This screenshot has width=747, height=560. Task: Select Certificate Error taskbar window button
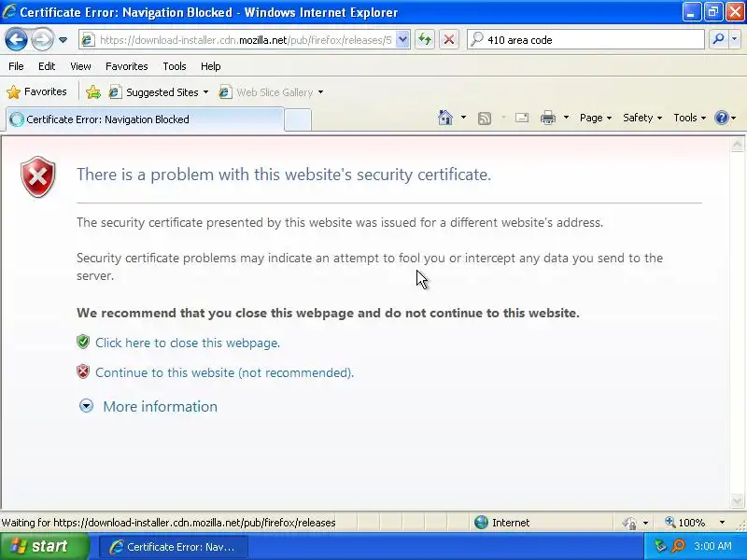tap(174, 547)
